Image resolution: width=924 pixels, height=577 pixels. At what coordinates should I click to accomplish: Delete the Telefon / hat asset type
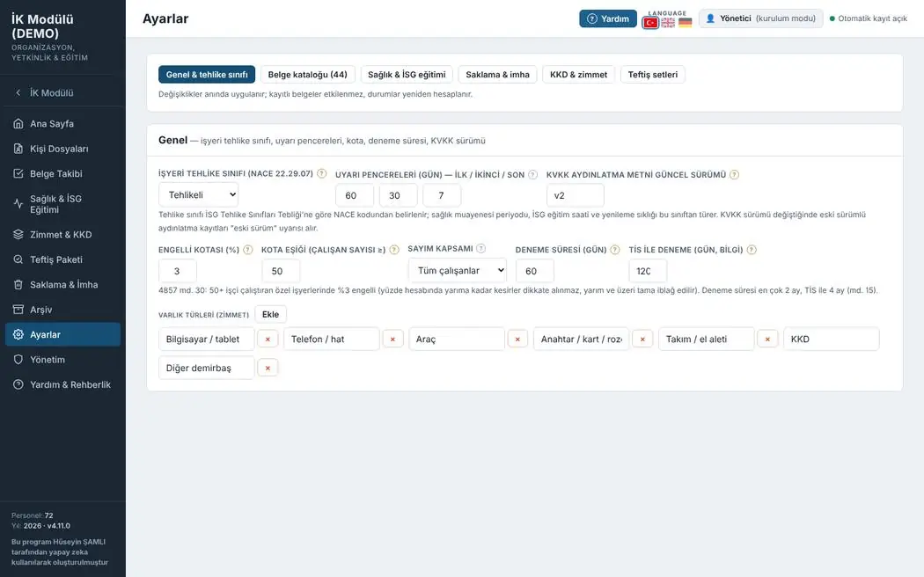[392, 340]
